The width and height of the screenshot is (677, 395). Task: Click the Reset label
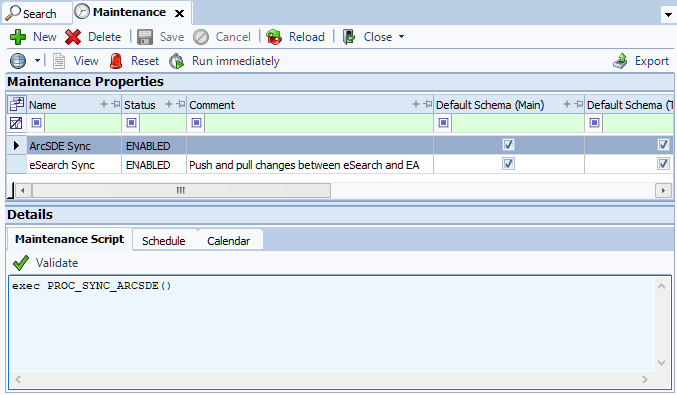coord(145,61)
